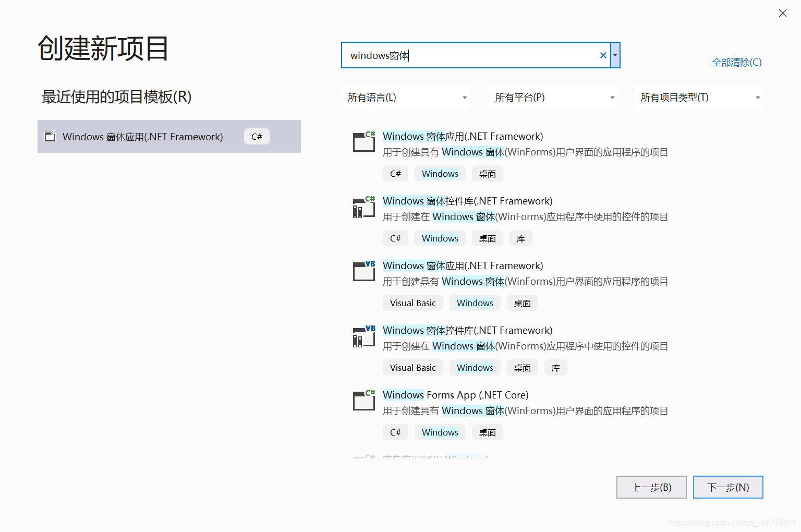
Task: Click Visual Basic tag under VB Forms App
Action: point(413,303)
